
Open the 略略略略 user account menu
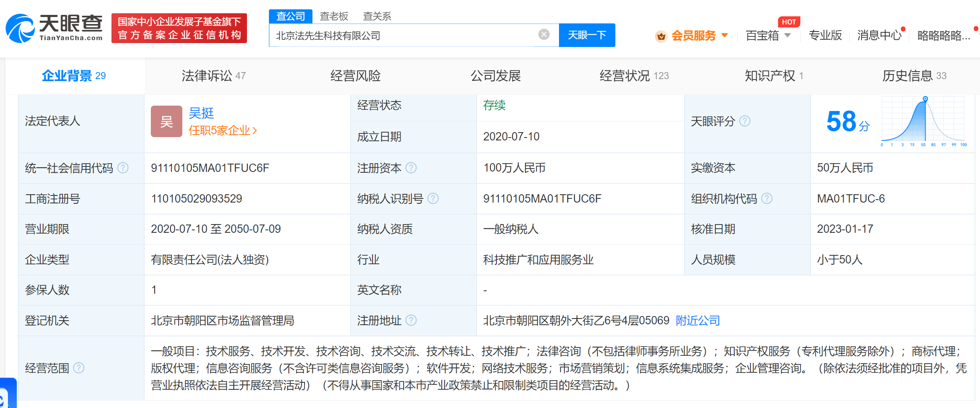point(944,36)
